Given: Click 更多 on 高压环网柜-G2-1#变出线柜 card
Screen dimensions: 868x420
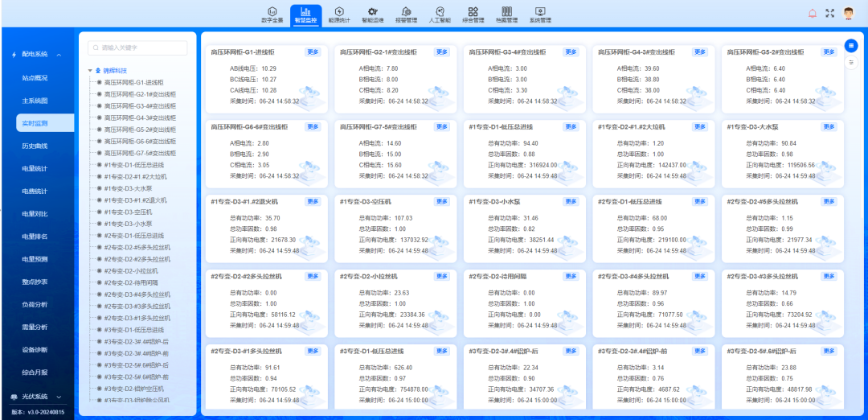Looking at the screenshot, I should pos(442,51).
